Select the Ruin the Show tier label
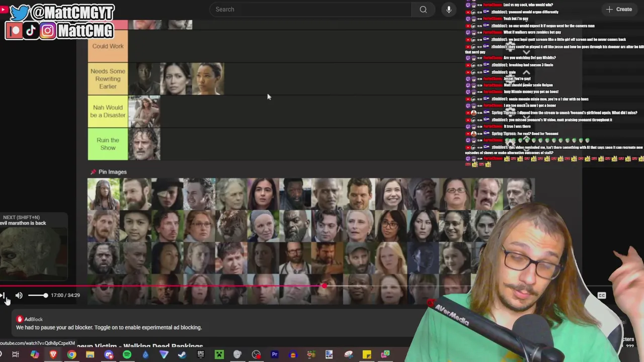 (108, 144)
